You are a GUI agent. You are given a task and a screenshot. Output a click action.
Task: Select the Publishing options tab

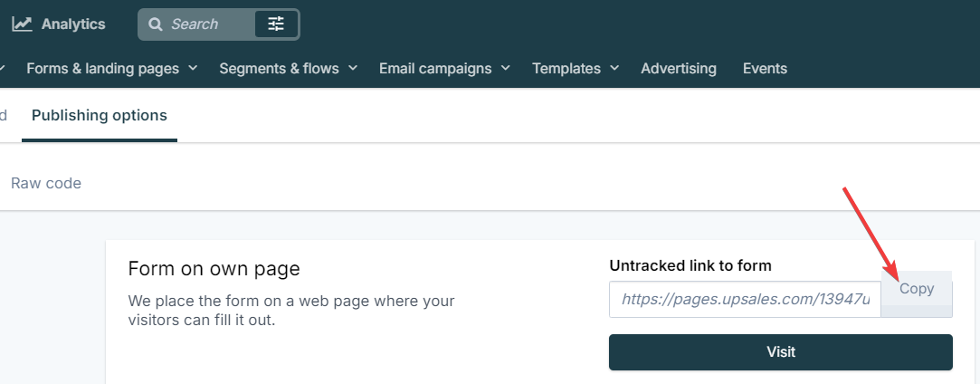100,116
